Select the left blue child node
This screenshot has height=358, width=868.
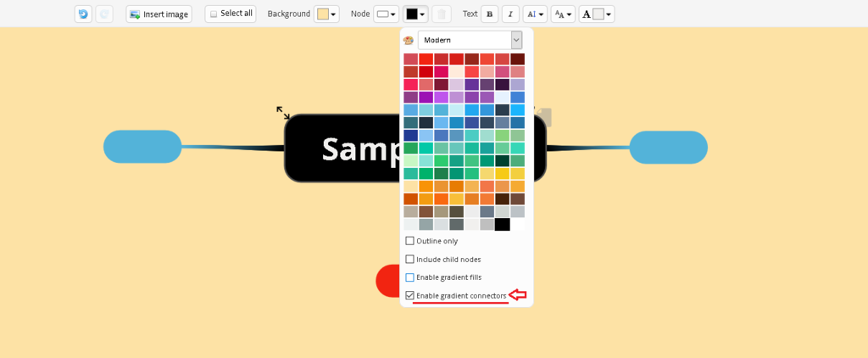click(x=142, y=147)
